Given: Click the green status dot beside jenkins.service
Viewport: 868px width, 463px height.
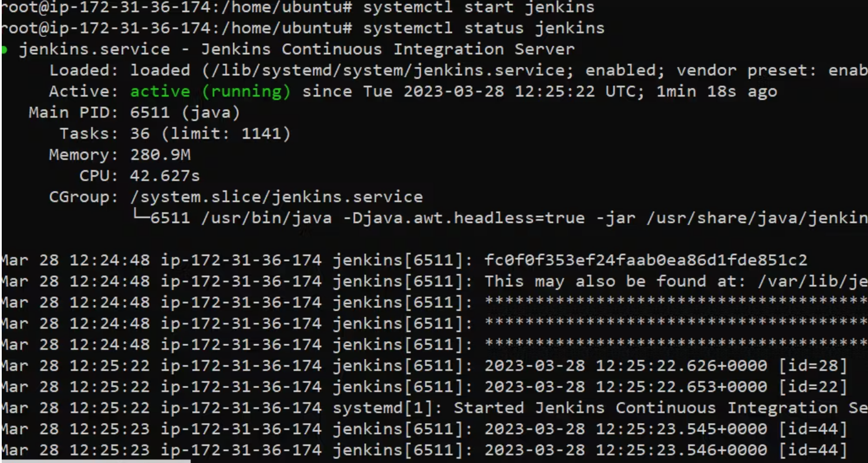Looking at the screenshot, I should [x=4, y=50].
